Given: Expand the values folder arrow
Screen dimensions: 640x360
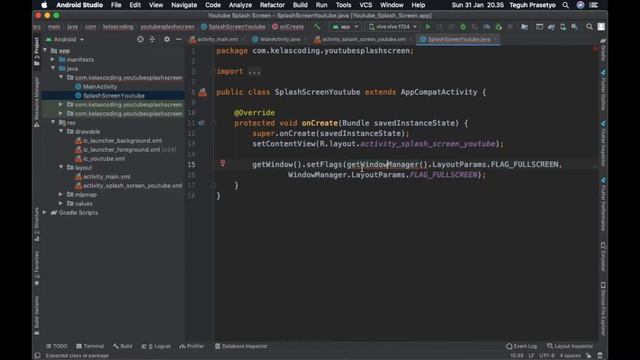Looking at the screenshot, I should coord(61,203).
